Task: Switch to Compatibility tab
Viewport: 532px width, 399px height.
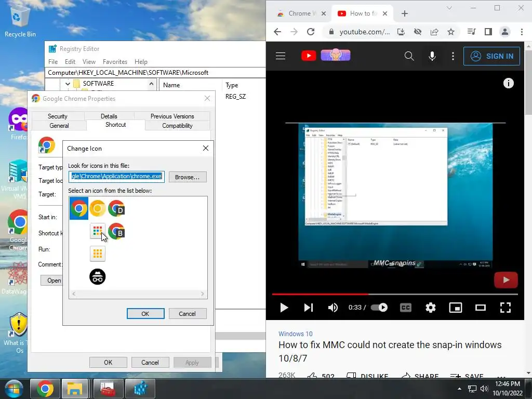Action: pos(177,126)
